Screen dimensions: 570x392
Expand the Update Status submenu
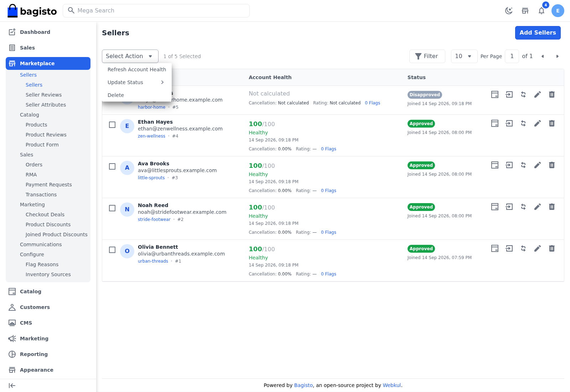pos(137,82)
